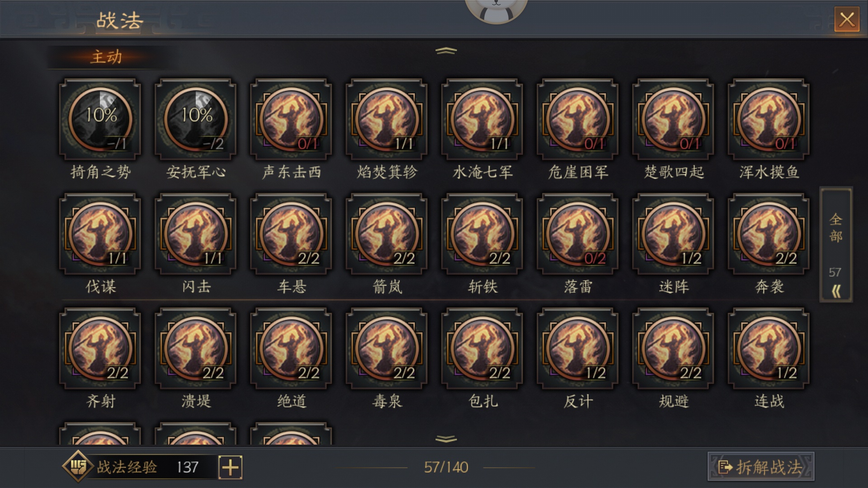The width and height of the screenshot is (868, 488).
Task: Open the 楚歌四起 tactic
Action: (673, 119)
